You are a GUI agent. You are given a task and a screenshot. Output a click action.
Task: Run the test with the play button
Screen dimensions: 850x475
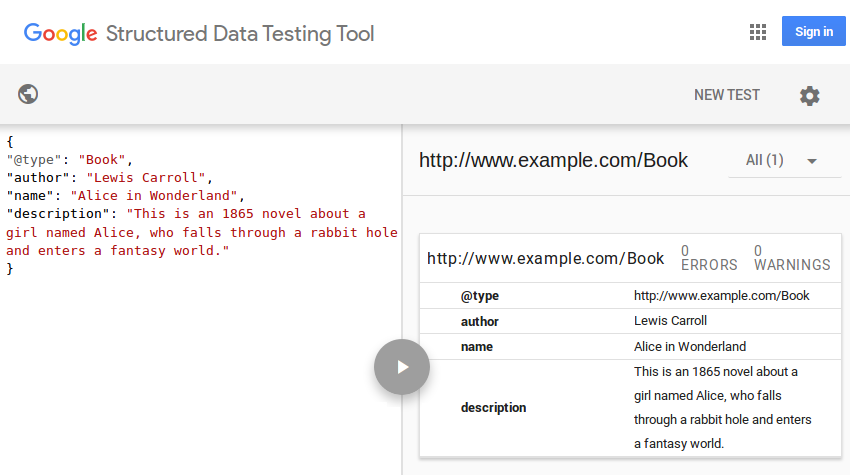402,367
